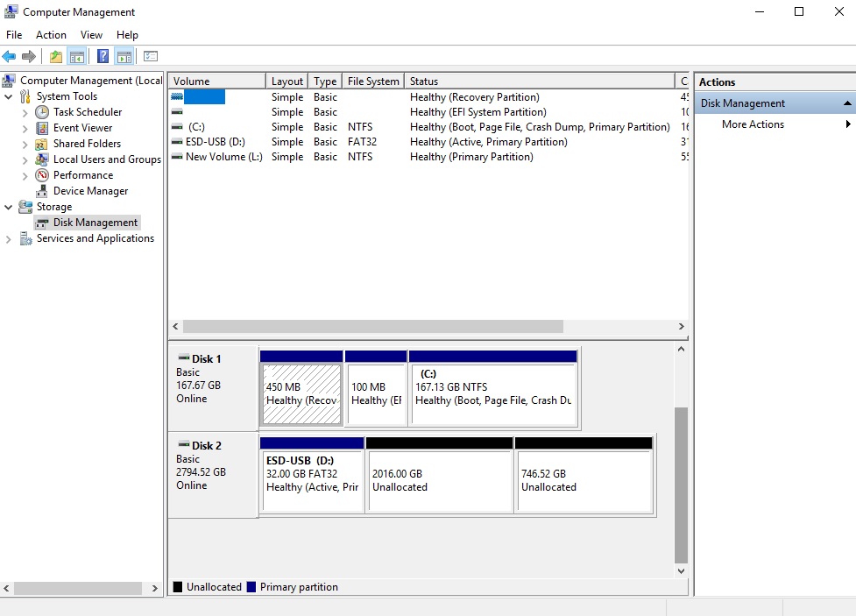This screenshot has width=856, height=616.
Task: Sort by the Type column header
Action: (325, 81)
